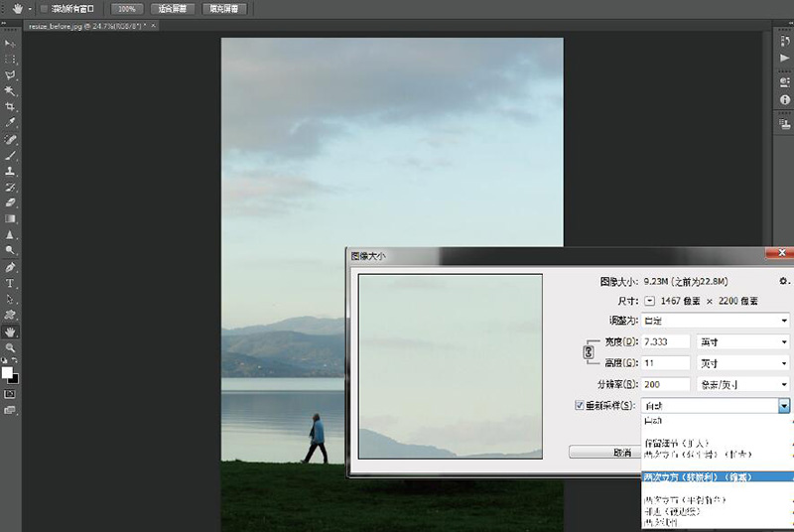Select the Spot Healing Brush tool
Image resolution: width=794 pixels, height=532 pixels.
[10, 139]
